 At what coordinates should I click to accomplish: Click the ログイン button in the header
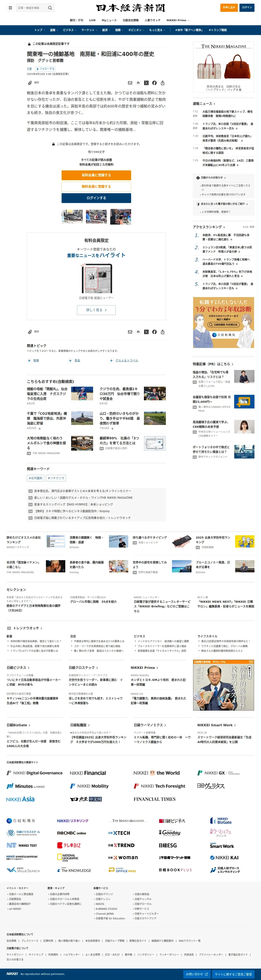click(x=247, y=7)
